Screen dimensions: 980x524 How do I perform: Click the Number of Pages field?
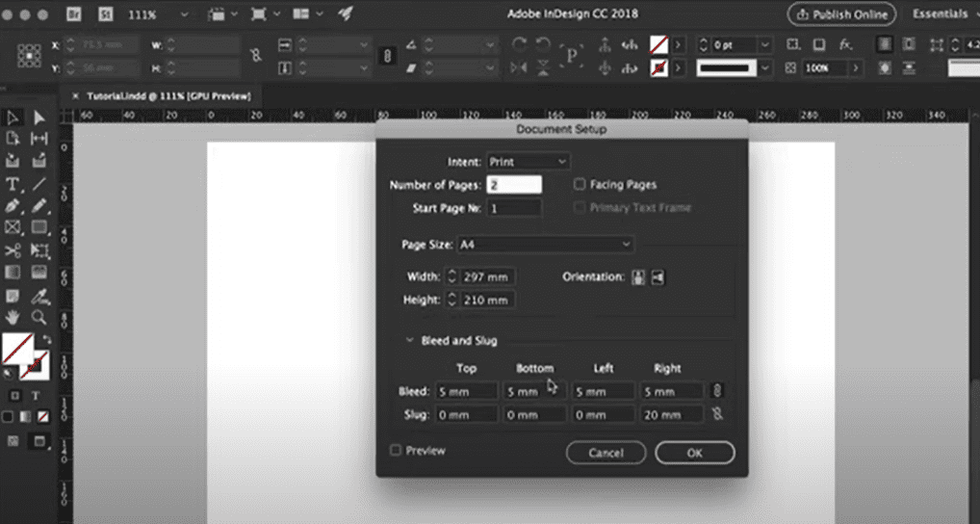(x=514, y=185)
